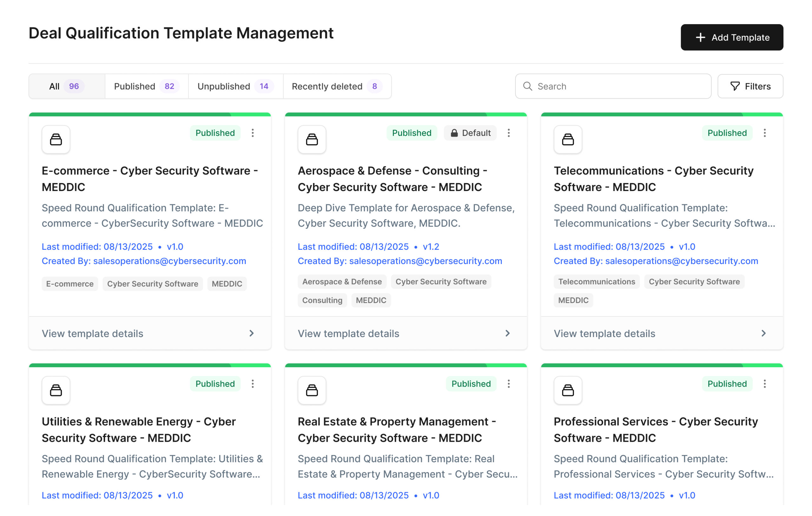Screen dimensions: 812x516
Task: Toggle the Default badge on the Aerospace template
Action: [470, 133]
